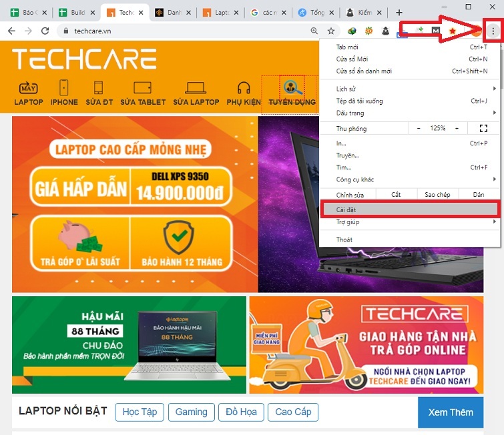
Task: Open the 'Giao hàng tận nhà' banner
Action: [x=366, y=345]
